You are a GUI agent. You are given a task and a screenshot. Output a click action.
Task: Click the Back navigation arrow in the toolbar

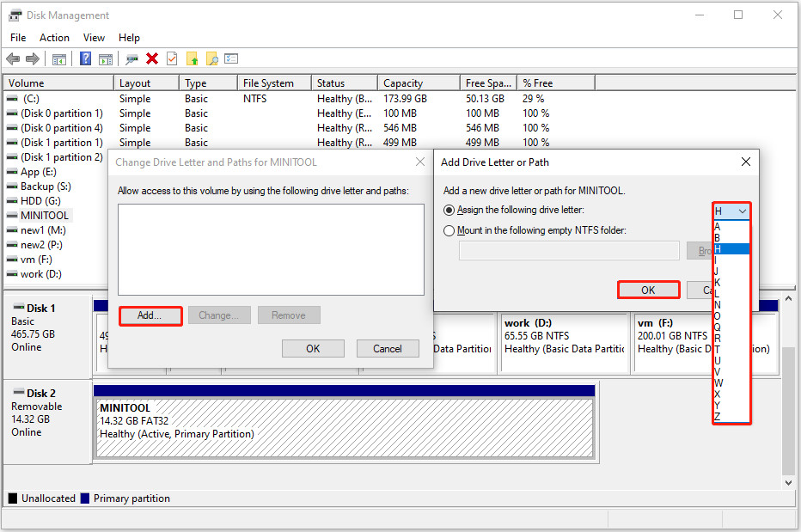point(13,58)
